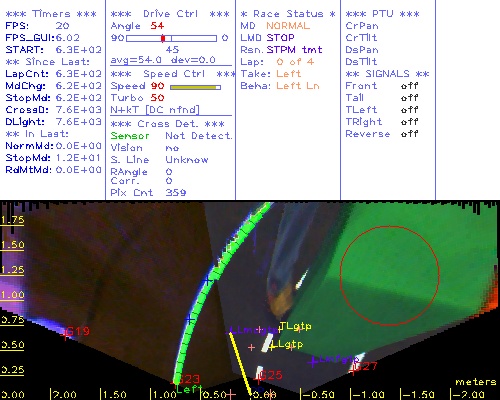Toggle the Front signal off indicator
Screen dimensions: 500x400
click(409, 86)
